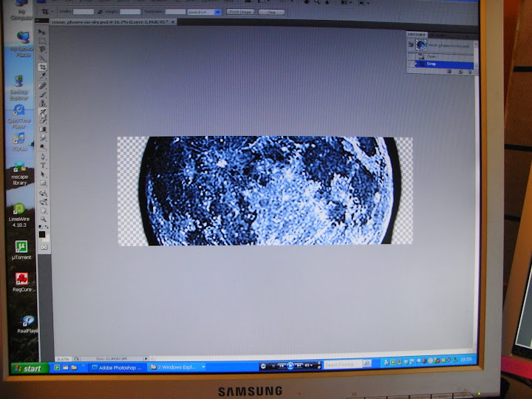Open the foreground color picker
Image resolution: width=532 pixels, height=399 pixels.
(41, 234)
